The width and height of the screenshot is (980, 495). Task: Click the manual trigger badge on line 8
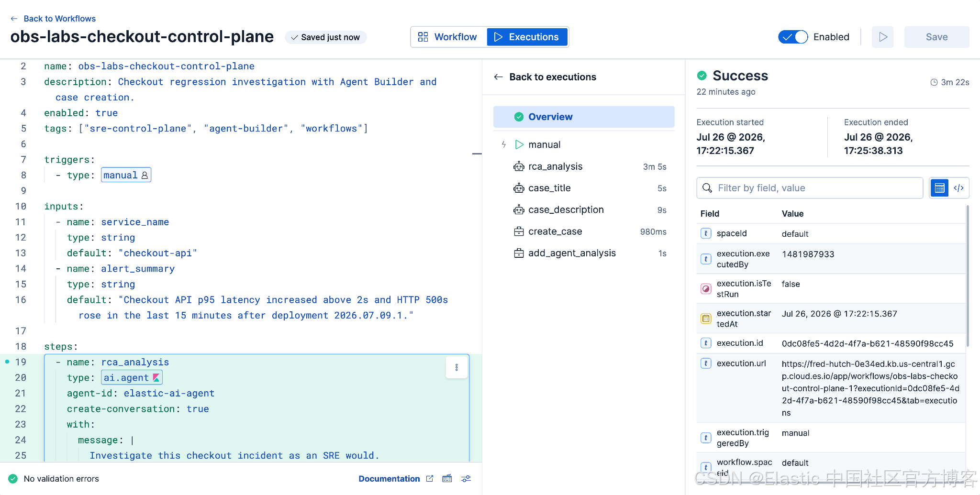tap(126, 175)
